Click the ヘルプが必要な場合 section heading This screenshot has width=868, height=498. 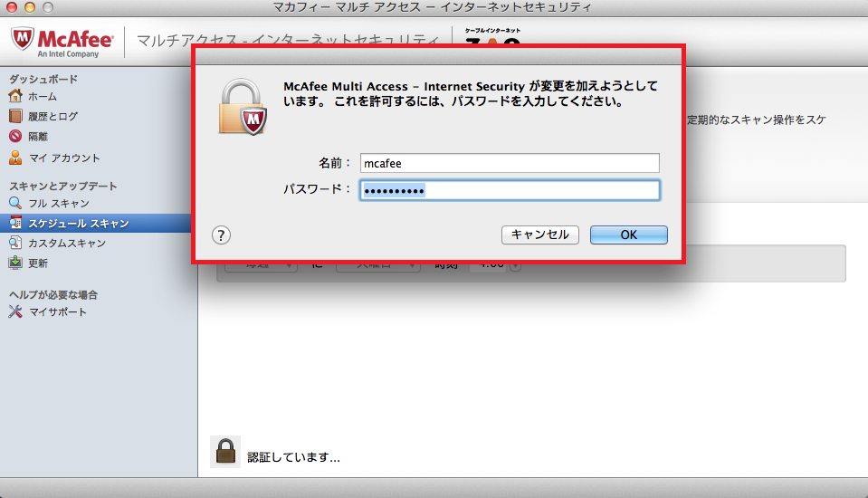[53, 294]
